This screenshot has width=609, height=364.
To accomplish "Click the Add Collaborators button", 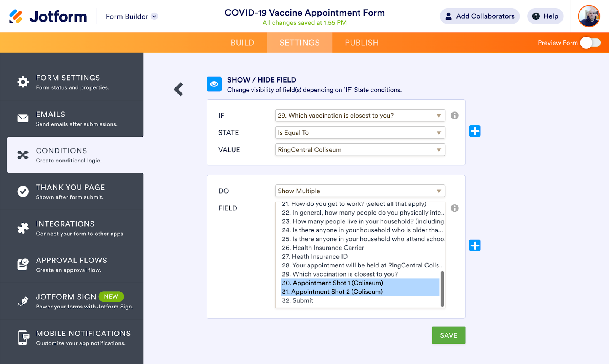I will tap(480, 16).
